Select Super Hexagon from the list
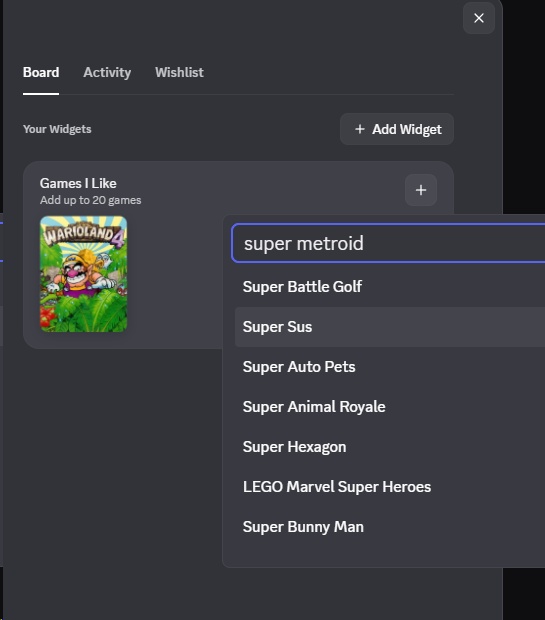 [x=390, y=447]
